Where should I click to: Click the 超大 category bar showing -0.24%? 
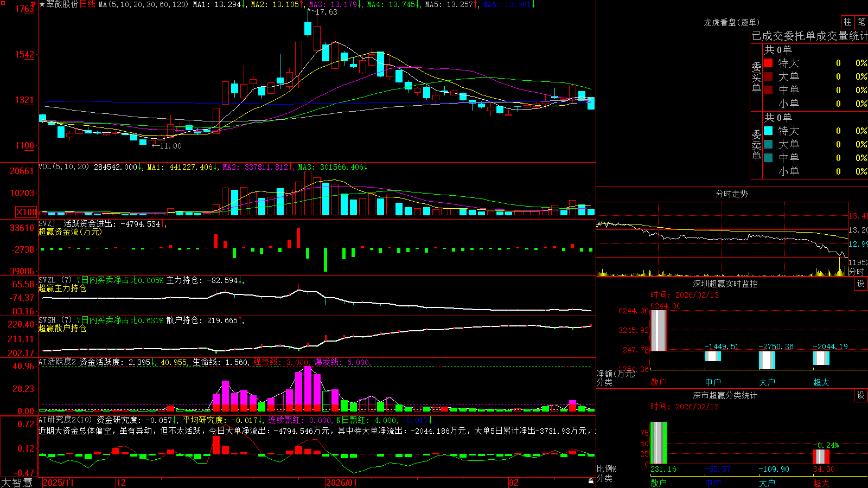821,457
